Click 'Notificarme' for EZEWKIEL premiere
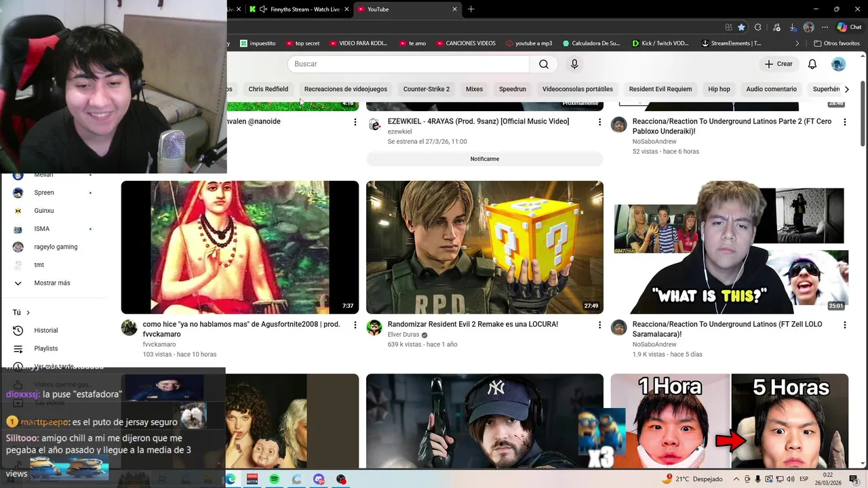This screenshot has width=868, height=488. click(x=485, y=159)
